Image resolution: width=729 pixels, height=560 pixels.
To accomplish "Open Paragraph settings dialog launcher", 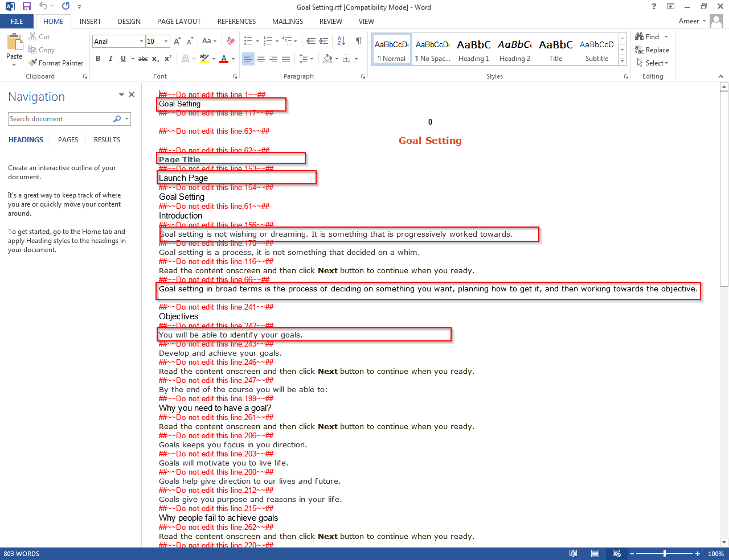I will 363,76.
